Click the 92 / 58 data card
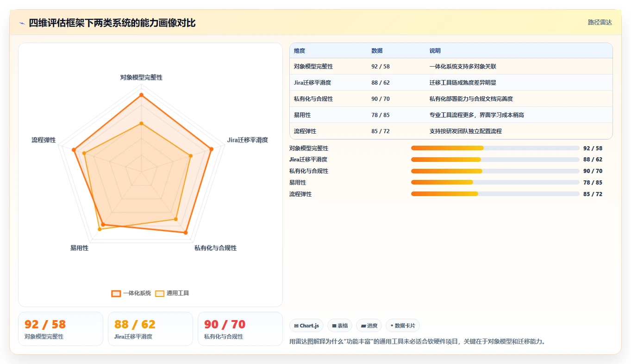This screenshot has height=364, width=631. point(61,329)
